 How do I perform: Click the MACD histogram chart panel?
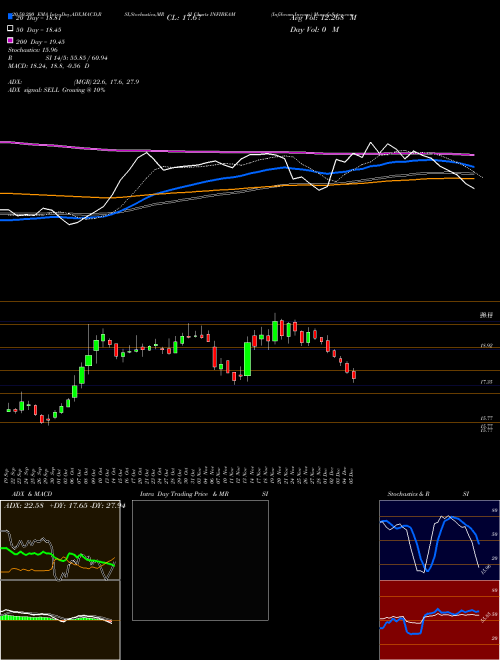[60, 620]
